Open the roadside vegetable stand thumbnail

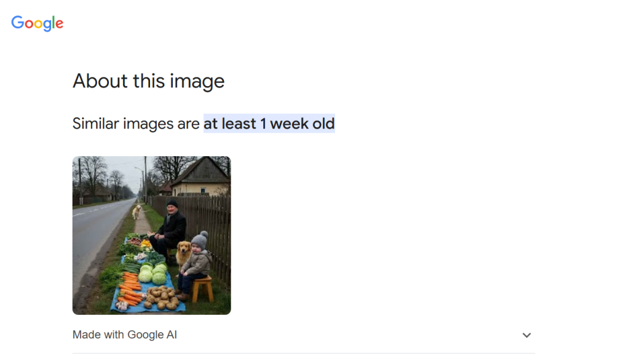point(152,235)
